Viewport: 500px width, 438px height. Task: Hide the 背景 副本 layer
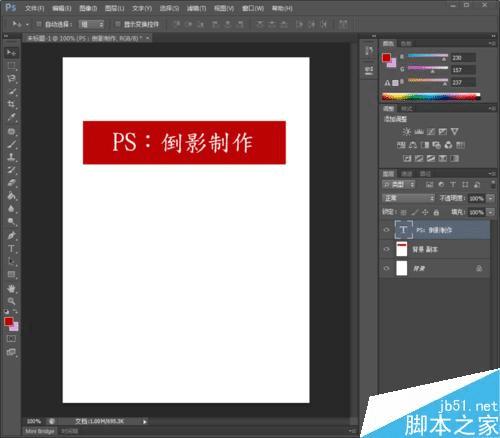pos(387,249)
